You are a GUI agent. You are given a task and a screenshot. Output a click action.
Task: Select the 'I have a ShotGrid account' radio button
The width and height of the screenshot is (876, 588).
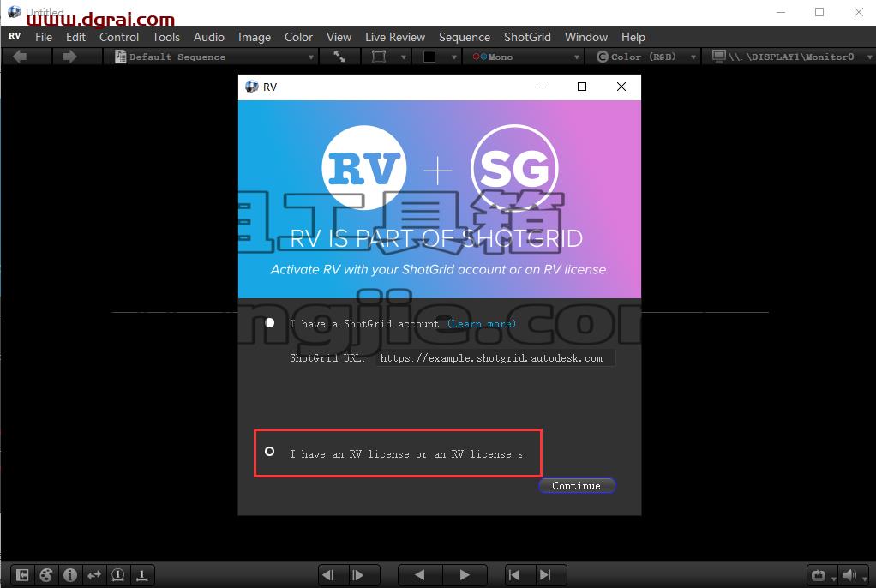[x=270, y=323]
